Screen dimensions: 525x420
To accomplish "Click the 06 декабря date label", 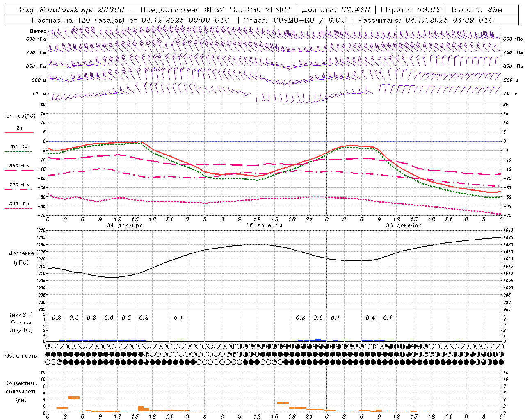I will [x=404, y=226].
